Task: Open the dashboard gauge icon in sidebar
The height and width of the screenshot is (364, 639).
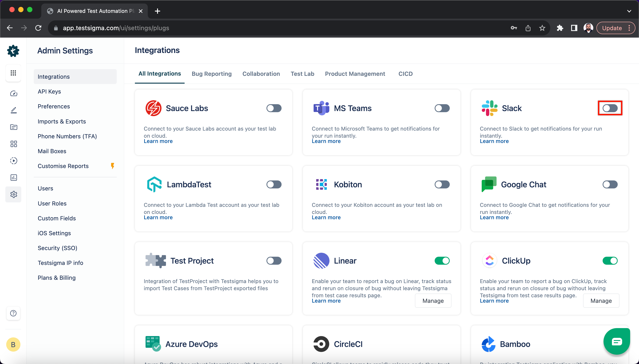Action: click(x=14, y=94)
